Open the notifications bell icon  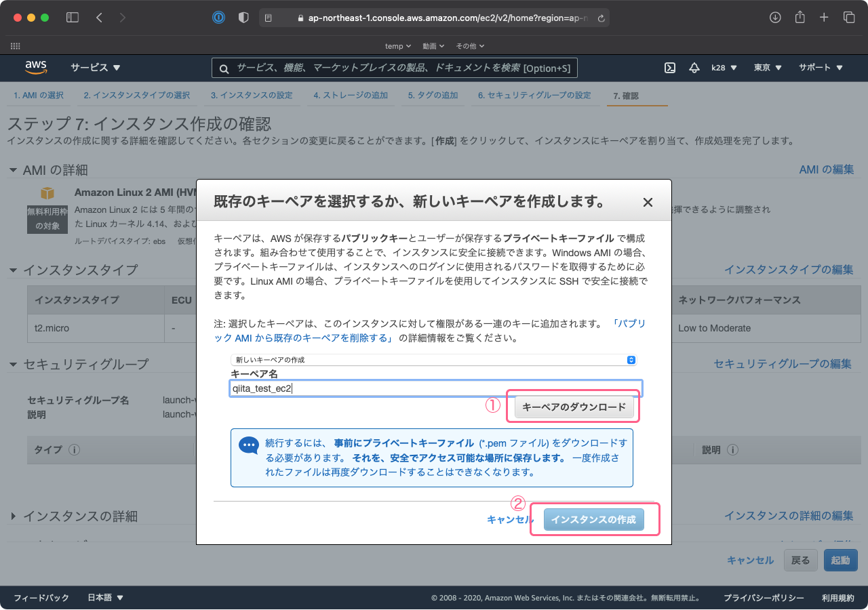(694, 68)
